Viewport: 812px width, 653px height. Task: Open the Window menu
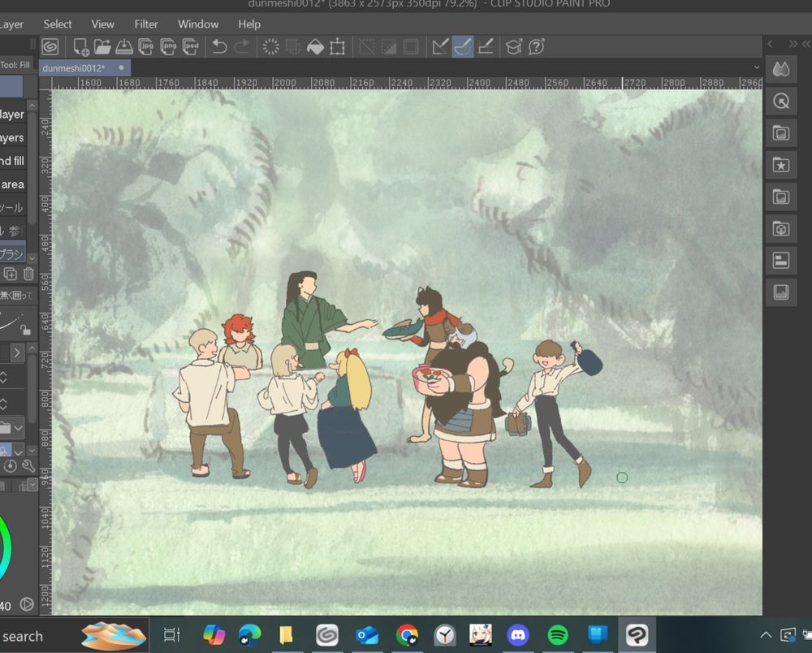tap(198, 24)
